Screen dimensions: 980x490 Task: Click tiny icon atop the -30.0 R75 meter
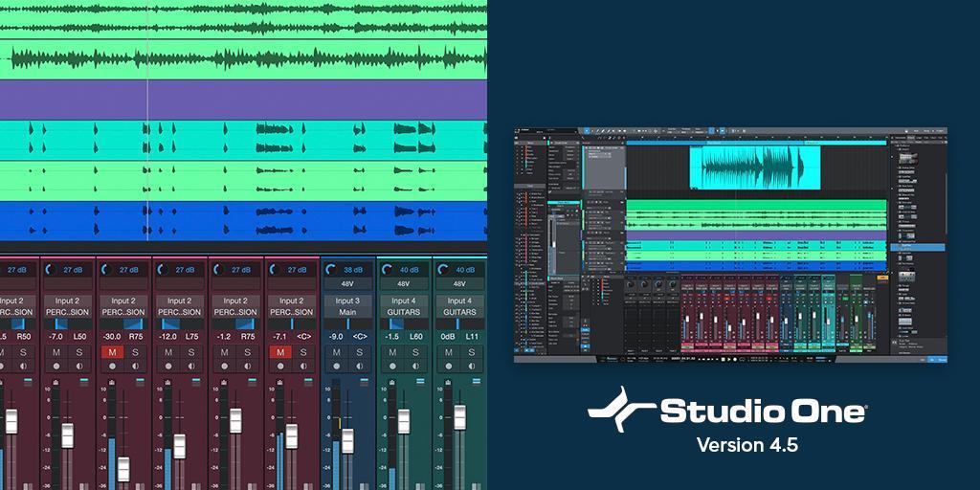[111, 382]
